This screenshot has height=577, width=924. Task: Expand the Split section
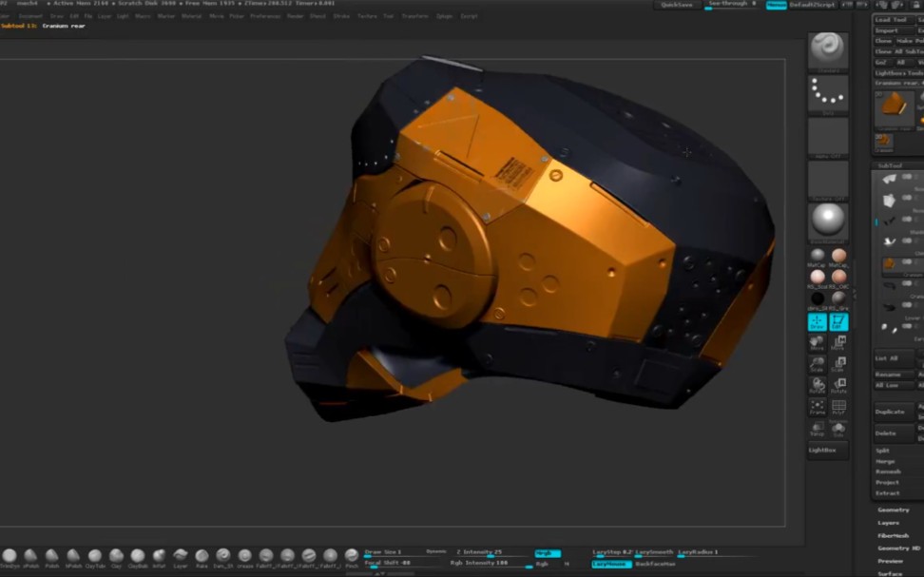tap(882, 451)
